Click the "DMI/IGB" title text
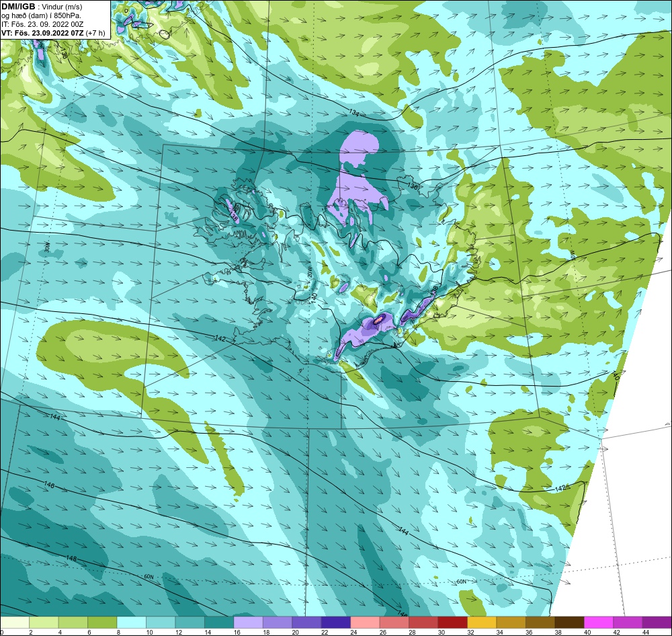 coord(18,7)
